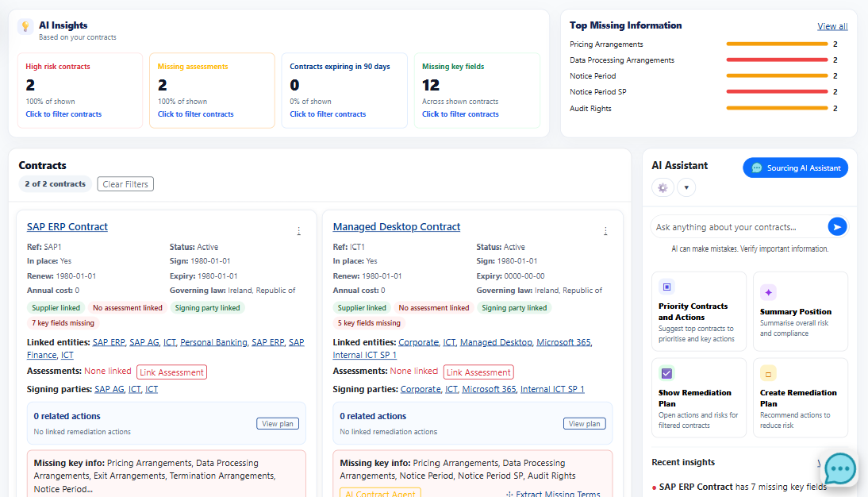Click the Create Remediation Plan icon

tap(768, 373)
